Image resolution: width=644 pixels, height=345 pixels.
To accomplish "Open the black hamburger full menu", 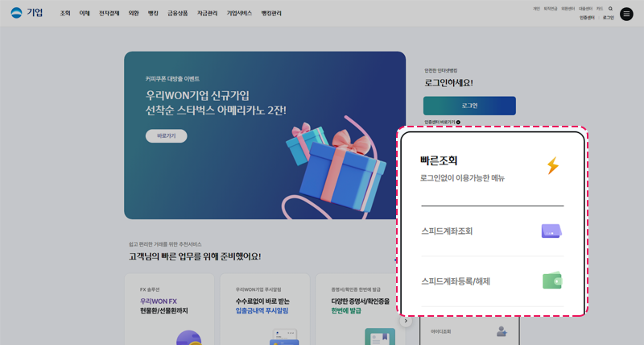I will [x=626, y=14].
